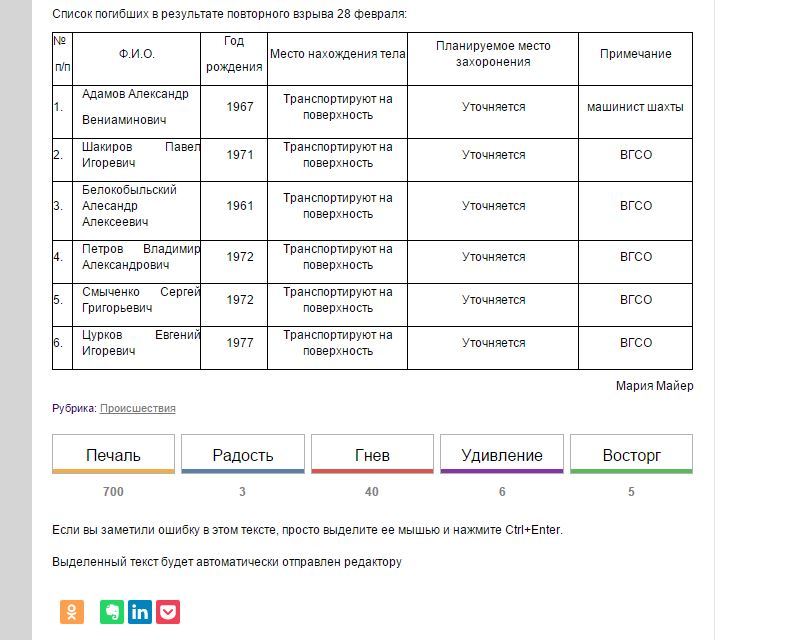Open the Происшествия rubric link
Viewport: 799px width, 640px height.
137,408
